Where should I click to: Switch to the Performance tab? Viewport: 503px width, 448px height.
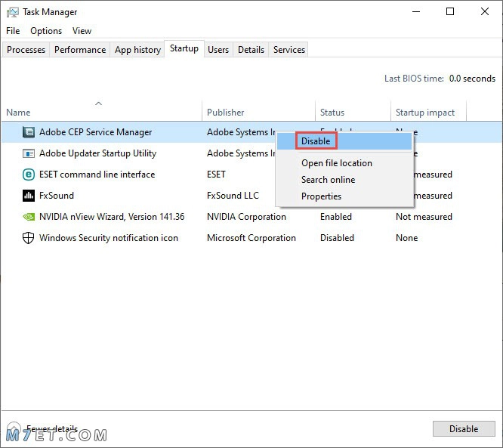[80, 50]
